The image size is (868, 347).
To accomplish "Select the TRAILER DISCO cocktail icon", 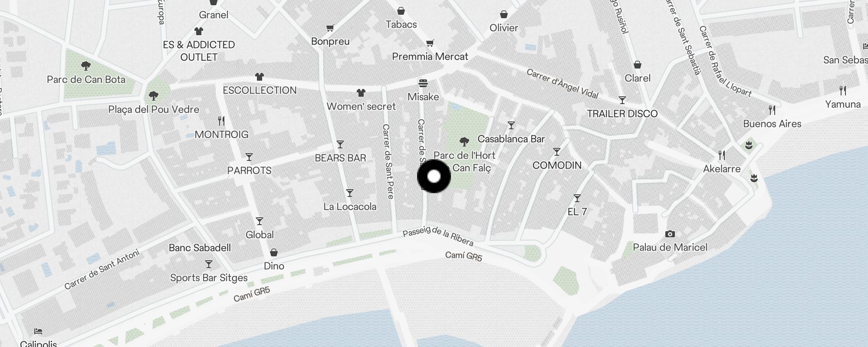I will tap(622, 101).
